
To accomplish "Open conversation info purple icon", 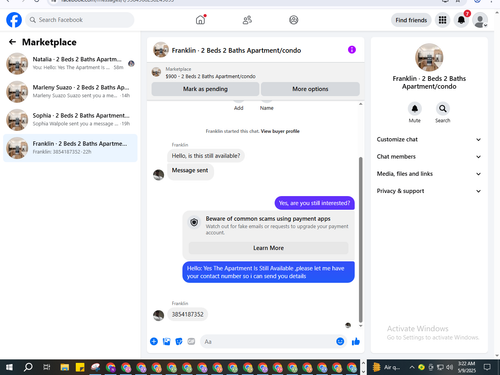I will [352, 50].
